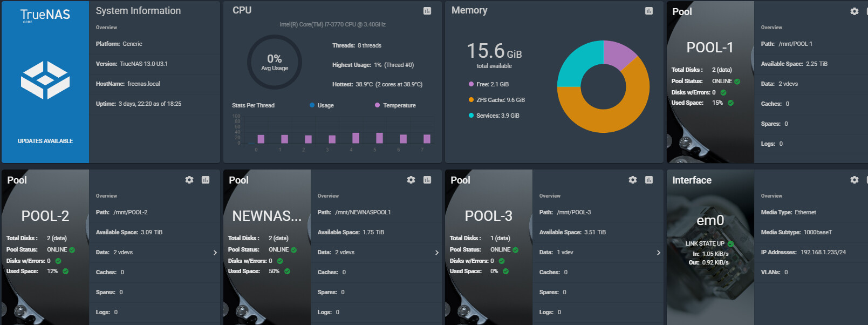Open Memory reports chart icon

649,11
